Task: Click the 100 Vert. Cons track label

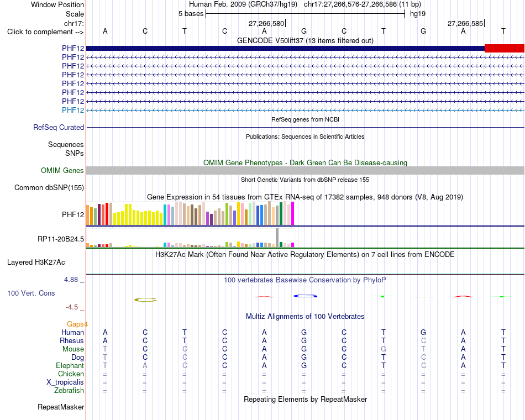Action: pyautogui.click(x=31, y=293)
